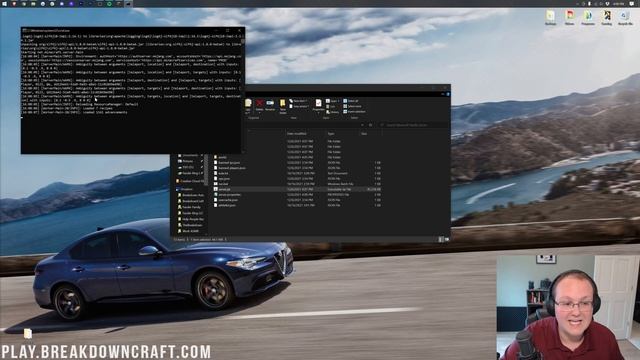Image resolution: width=640 pixels, height=360 pixels.
Task: Open the Recycle Bin desktop icon
Action: (x=625, y=18)
